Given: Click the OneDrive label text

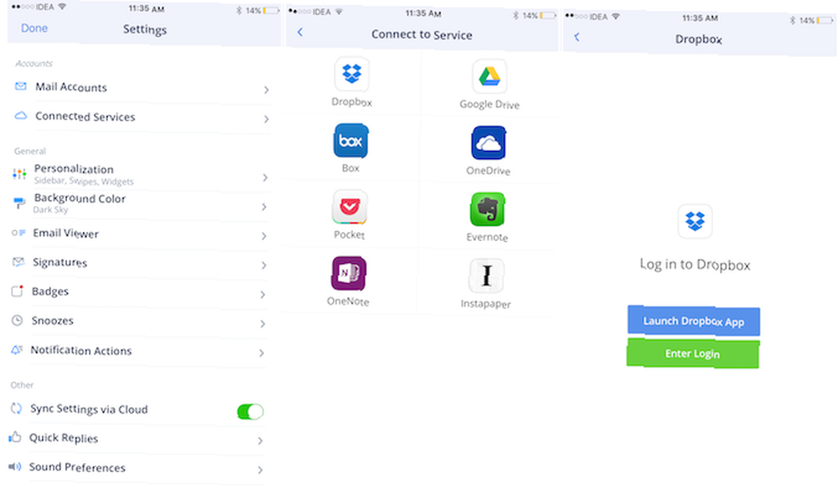Looking at the screenshot, I should click(489, 171).
